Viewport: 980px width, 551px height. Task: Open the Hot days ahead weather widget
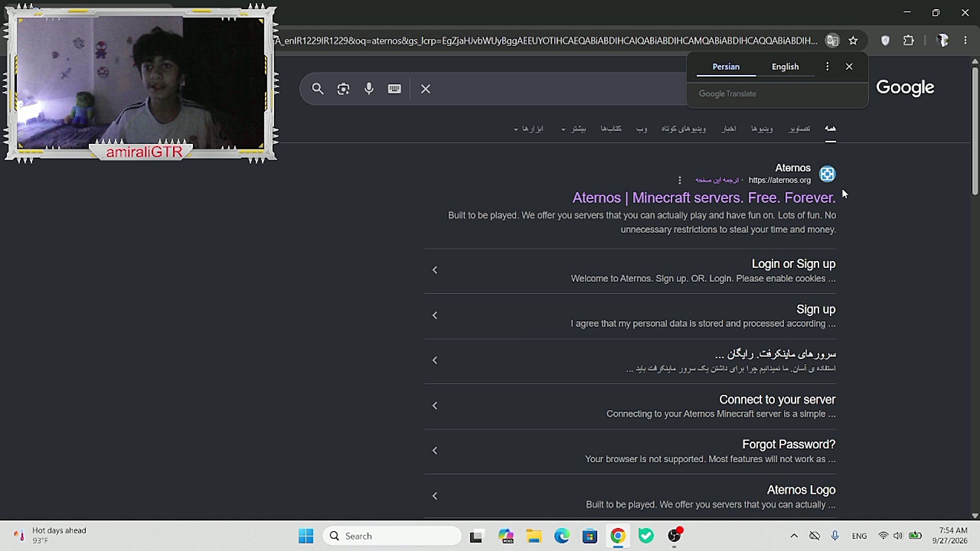coord(50,536)
